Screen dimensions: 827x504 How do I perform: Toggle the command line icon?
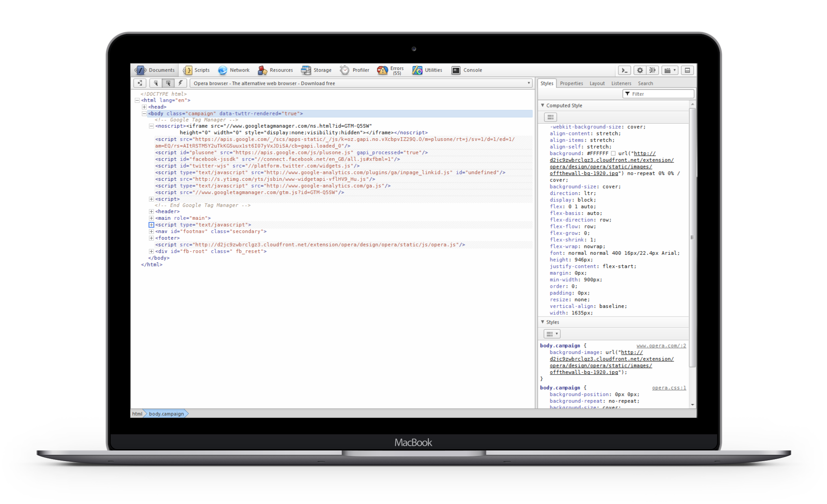[x=624, y=70]
